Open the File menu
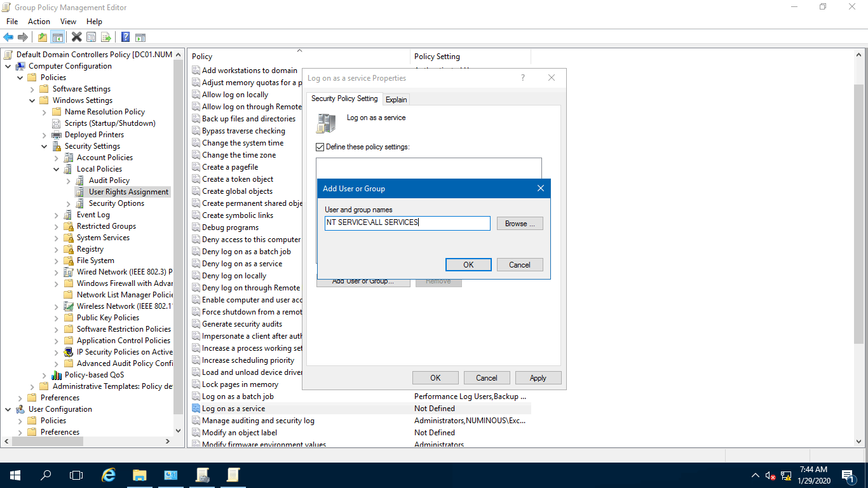868x488 pixels. [12, 22]
